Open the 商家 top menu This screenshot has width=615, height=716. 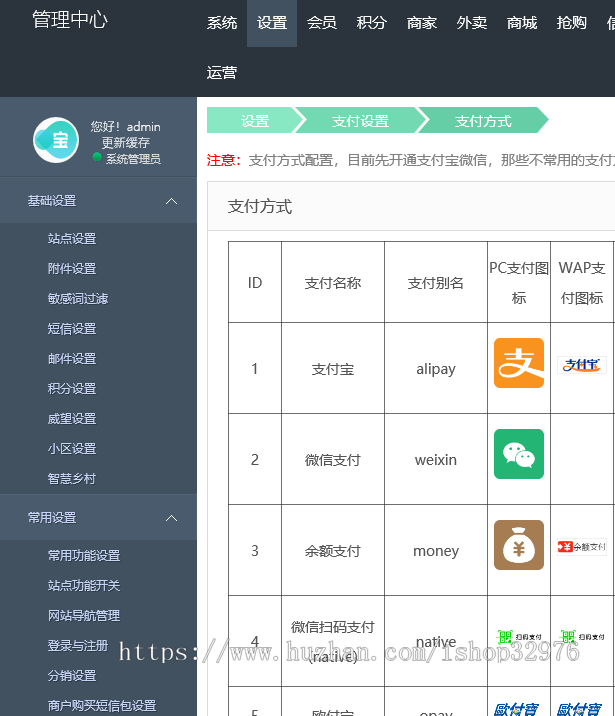pyautogui.click(x=422, y=23)
